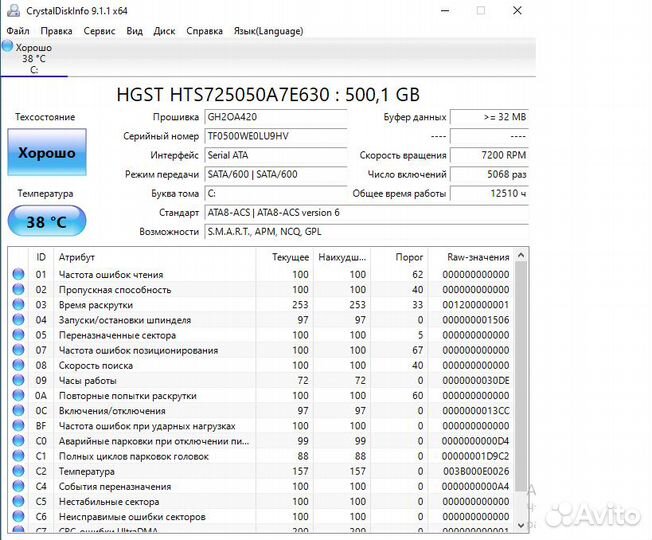The width and height of the screenshot is (652, 540).
Task: Click raw value 0000001D9C2 in C1 row
Action: tap(475, 456)
